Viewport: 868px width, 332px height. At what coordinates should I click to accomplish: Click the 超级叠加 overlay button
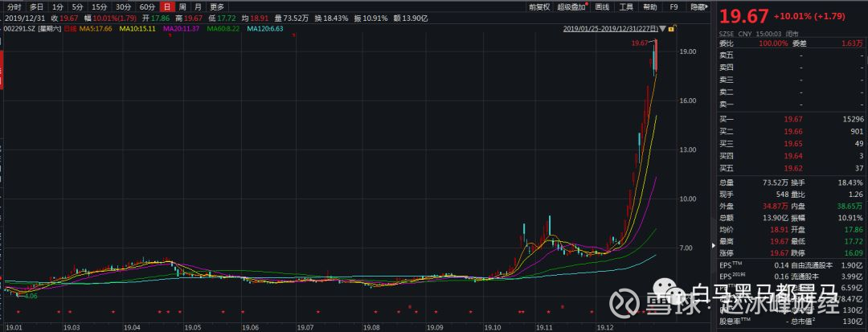(572, 7)
